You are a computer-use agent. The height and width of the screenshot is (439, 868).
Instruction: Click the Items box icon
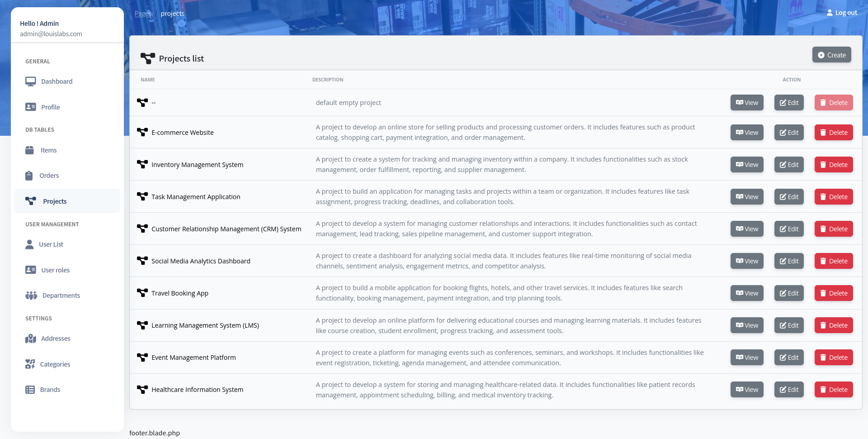point(30,150)
